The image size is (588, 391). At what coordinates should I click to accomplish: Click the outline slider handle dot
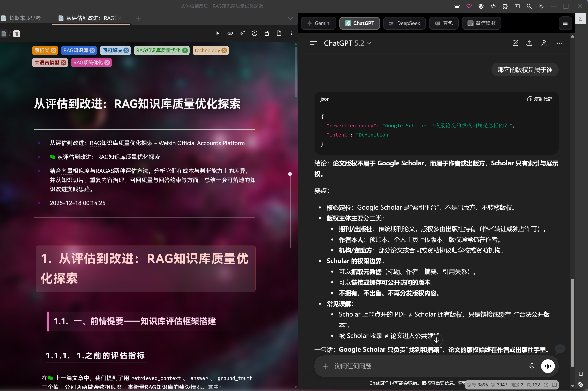coord(290,174)
